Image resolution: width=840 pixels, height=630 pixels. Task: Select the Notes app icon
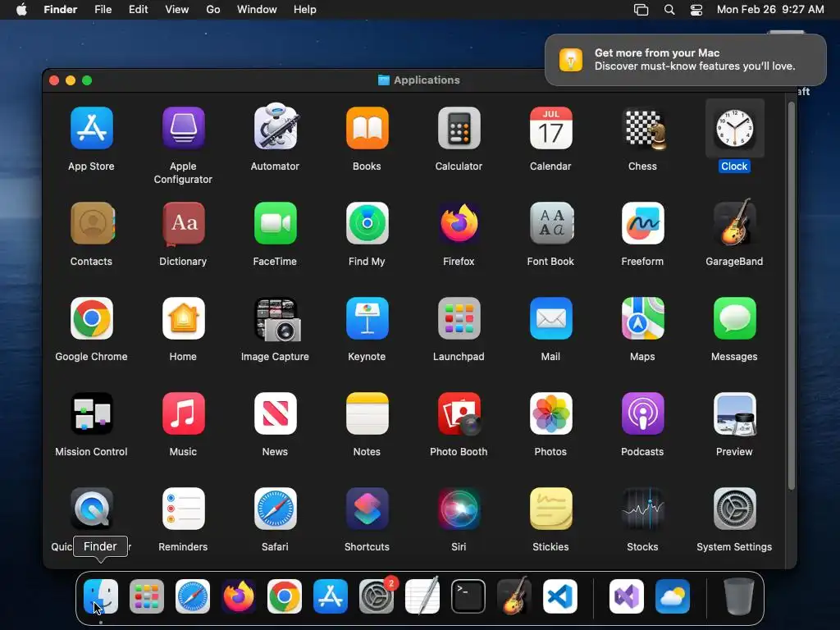(x=367, y=413)
